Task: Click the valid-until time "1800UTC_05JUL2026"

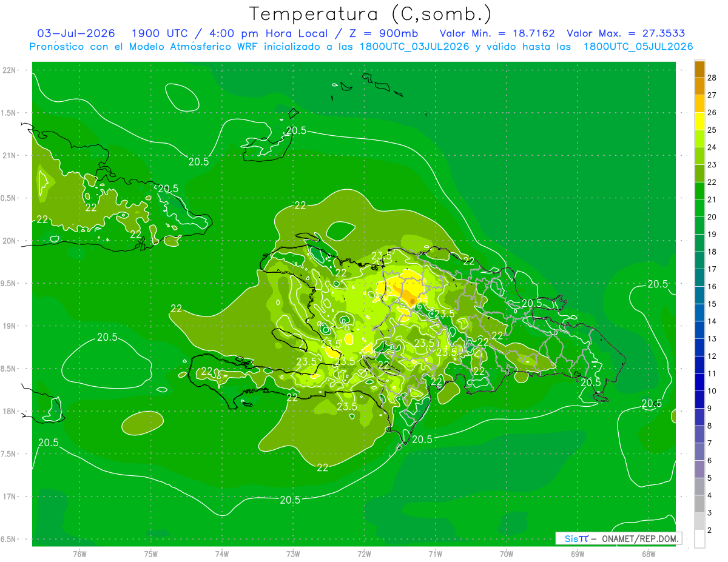Action: (x=638, y=47)
